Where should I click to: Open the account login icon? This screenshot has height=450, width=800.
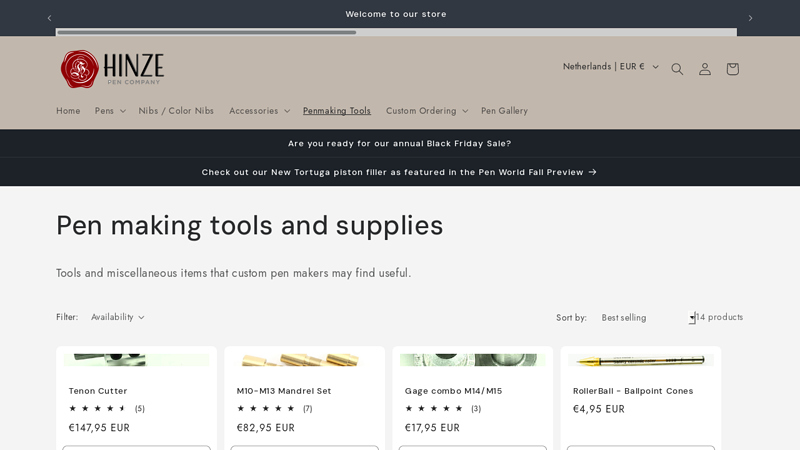pos(705,69)
